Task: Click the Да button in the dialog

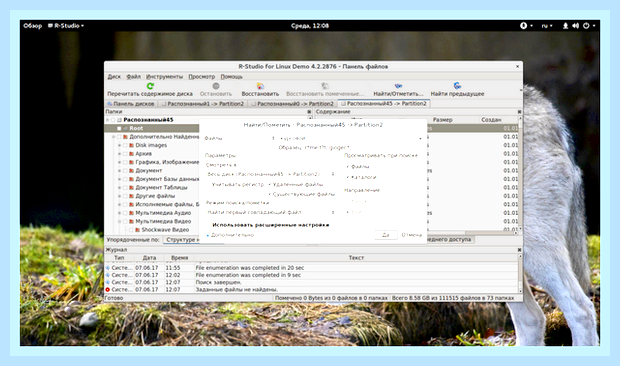Action: point(386,235)
